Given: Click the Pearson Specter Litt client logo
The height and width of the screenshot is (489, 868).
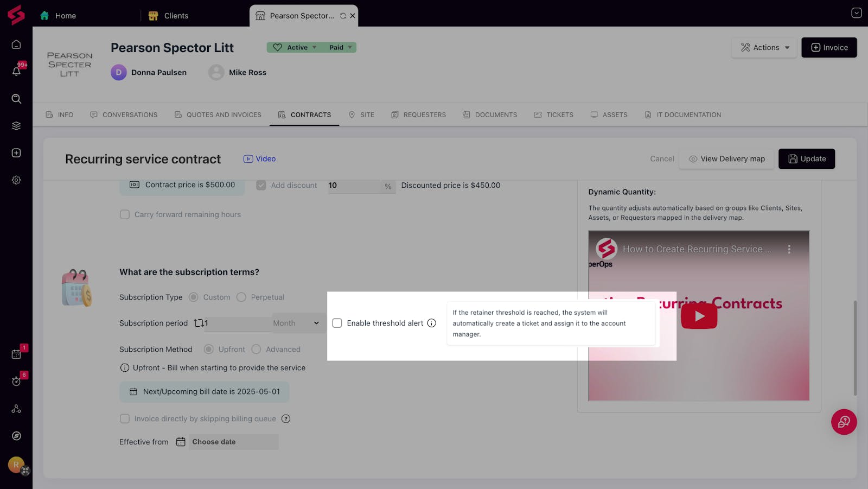Looking at the screenshot, I should (x=70, y=65).
